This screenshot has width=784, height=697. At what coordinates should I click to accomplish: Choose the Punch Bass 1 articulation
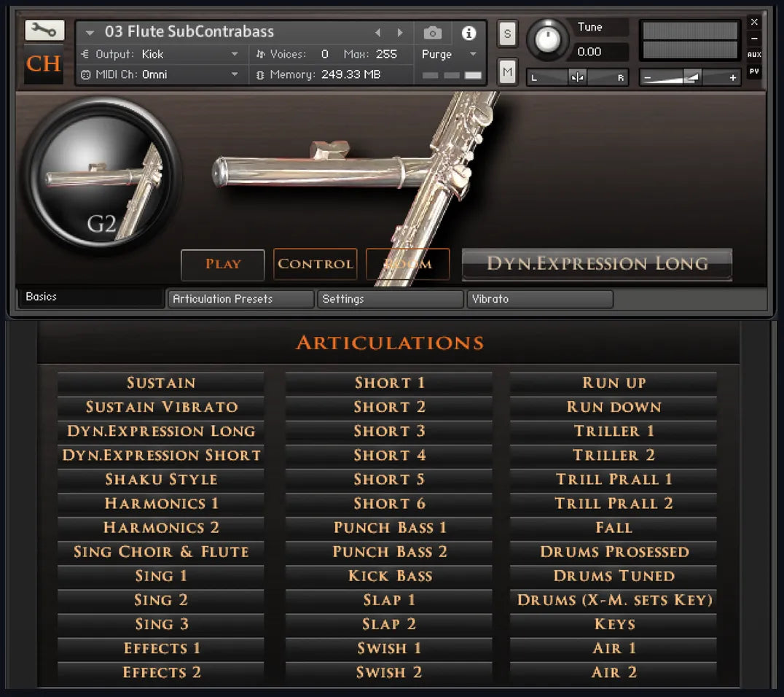(389, 527)
